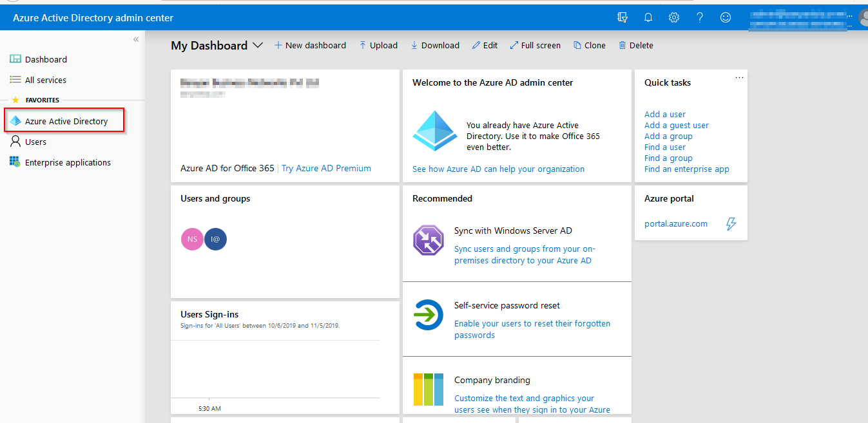
Task: Click the notifications bell icon
Action: pos(648,17)
